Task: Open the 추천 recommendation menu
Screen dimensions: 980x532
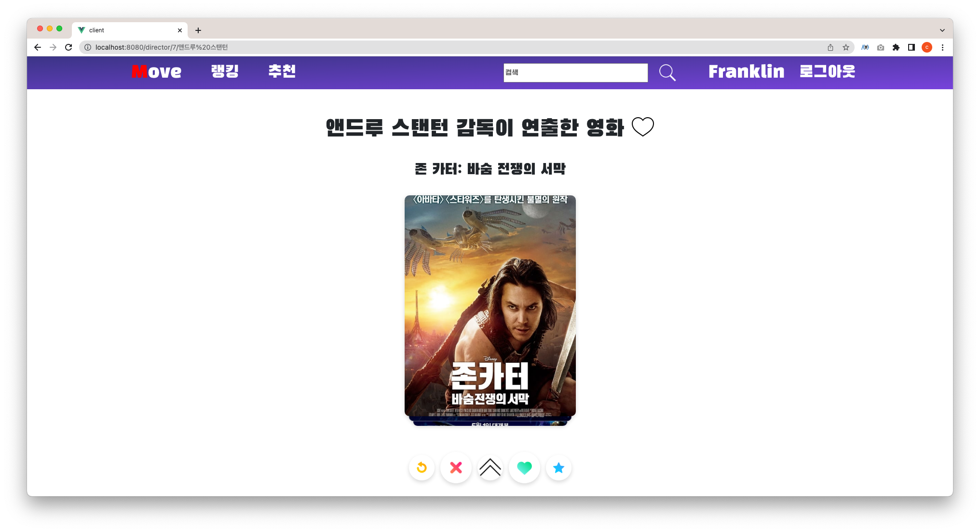Action: (282, 71)
